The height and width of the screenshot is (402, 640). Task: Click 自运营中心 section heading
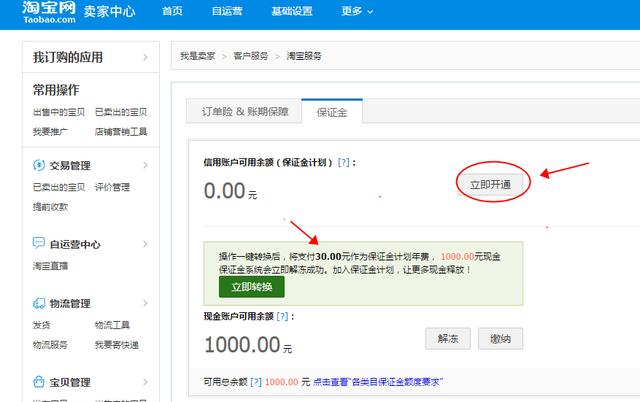75,244
